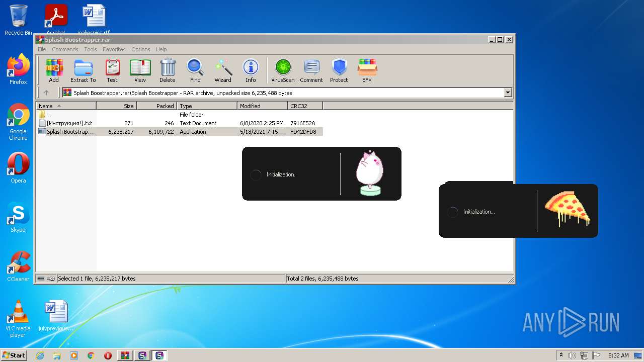644x362 pixels.
Task: Click the packed size 6,109,722
Action: click(161, 132)
